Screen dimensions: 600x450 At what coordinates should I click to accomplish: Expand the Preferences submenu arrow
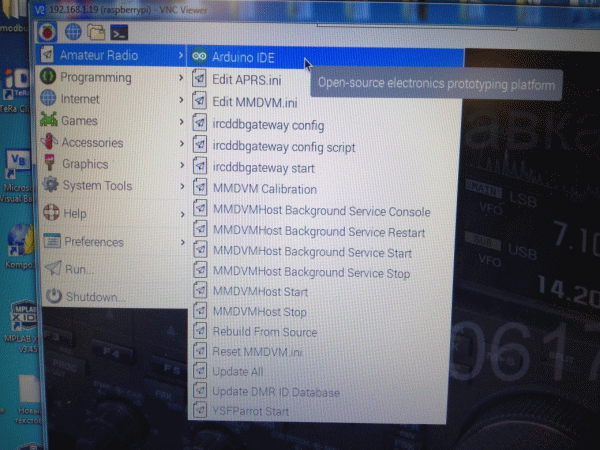[x=183, y=242]
